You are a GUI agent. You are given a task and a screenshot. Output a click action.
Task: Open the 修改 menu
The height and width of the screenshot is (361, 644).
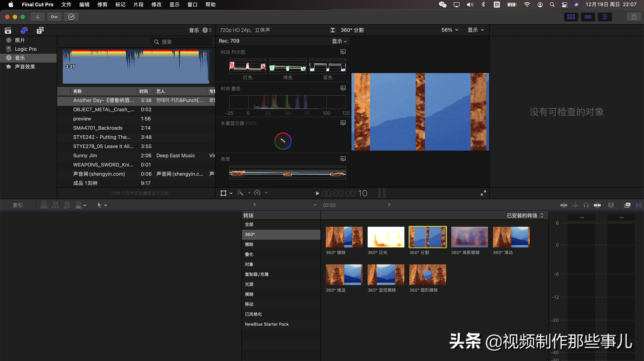[156, 4]
